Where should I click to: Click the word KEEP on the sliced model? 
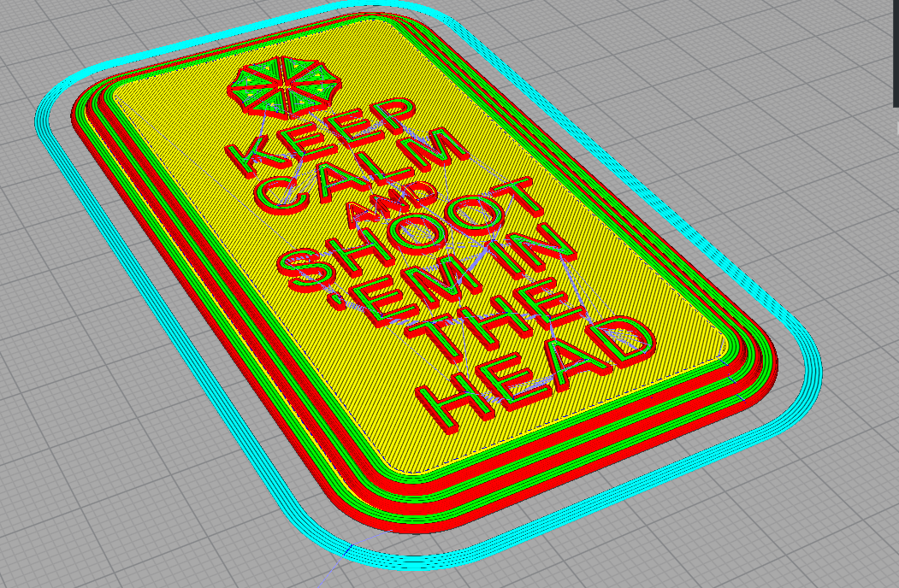(x=321, y=137)
